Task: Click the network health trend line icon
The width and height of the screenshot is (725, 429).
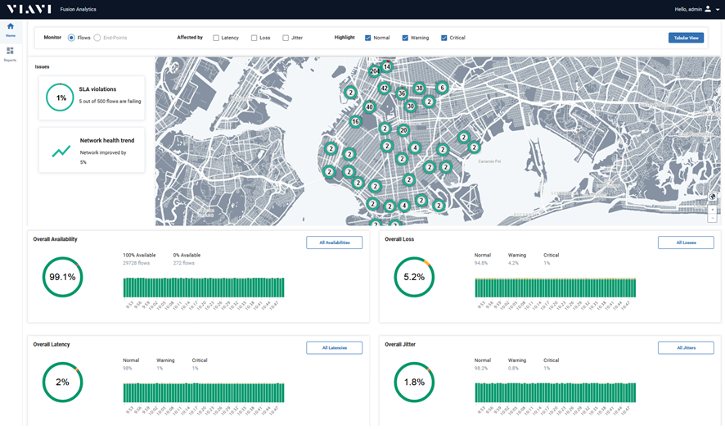Action: click(x=61, y=151)
